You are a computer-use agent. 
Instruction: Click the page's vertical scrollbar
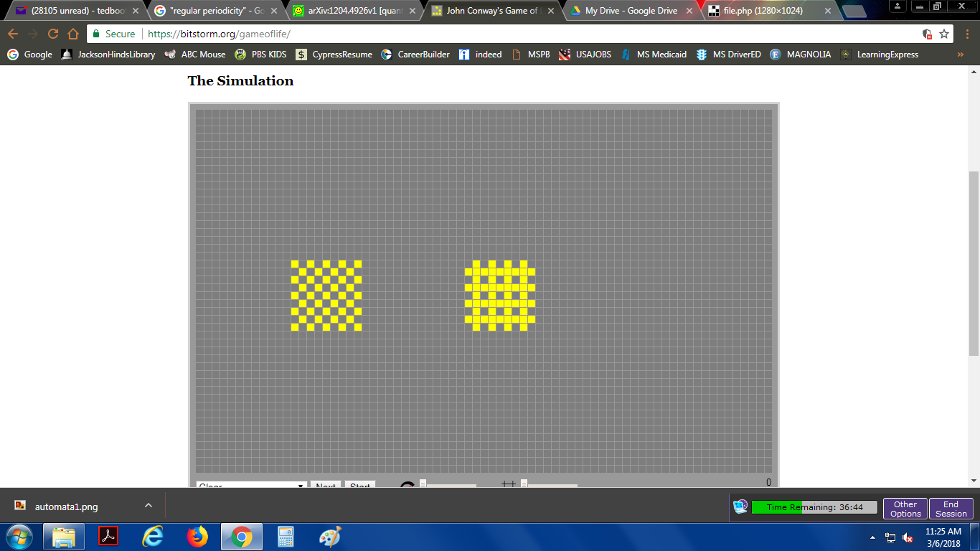coord(974,263)
